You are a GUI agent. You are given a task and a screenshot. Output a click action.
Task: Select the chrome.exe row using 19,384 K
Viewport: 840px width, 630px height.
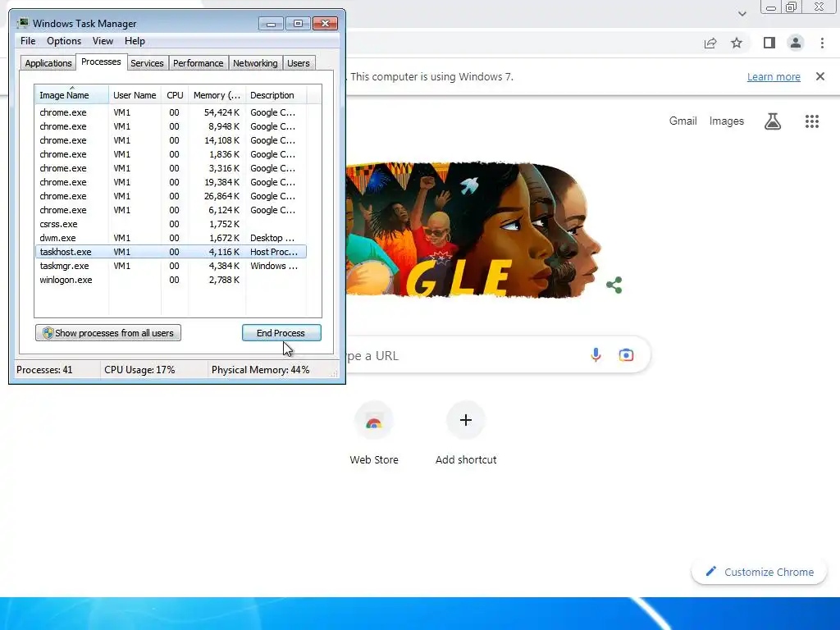click(x=171, y=182)
